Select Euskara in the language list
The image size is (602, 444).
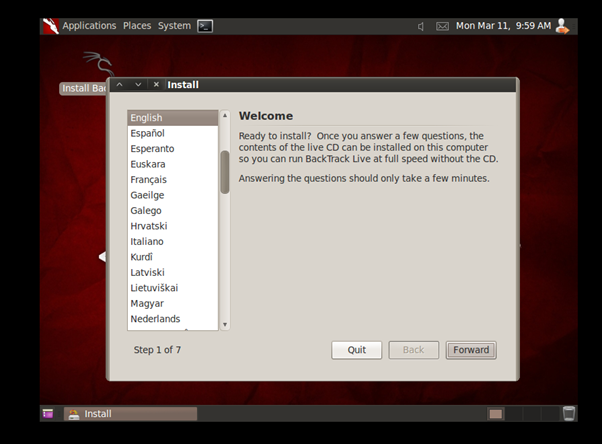173,164
